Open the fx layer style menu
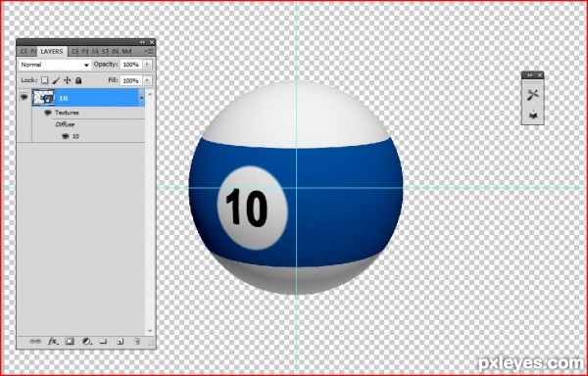588x376 pixels. (53, 341)
